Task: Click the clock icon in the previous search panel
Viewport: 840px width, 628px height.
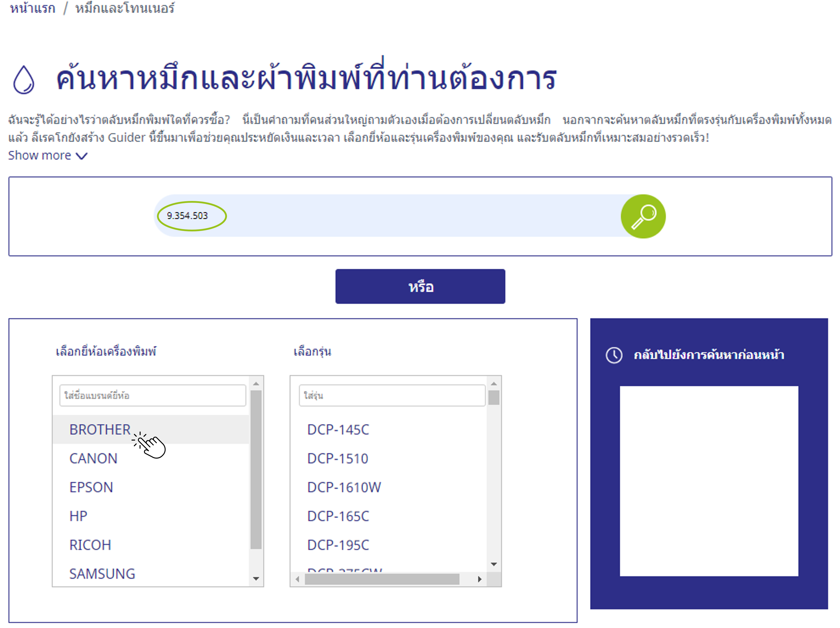Action: coord(614,355)
